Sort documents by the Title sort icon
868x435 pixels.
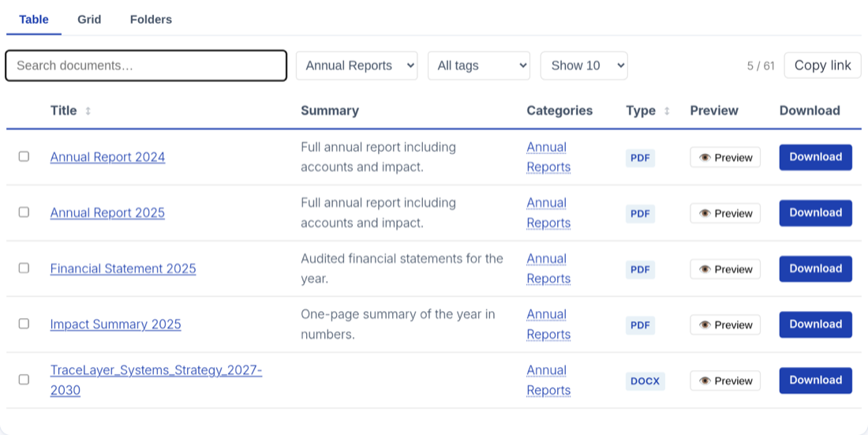[88, 111]
